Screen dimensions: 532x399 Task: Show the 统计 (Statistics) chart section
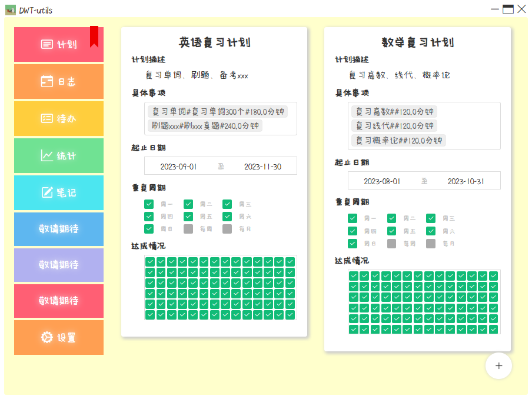59,156
